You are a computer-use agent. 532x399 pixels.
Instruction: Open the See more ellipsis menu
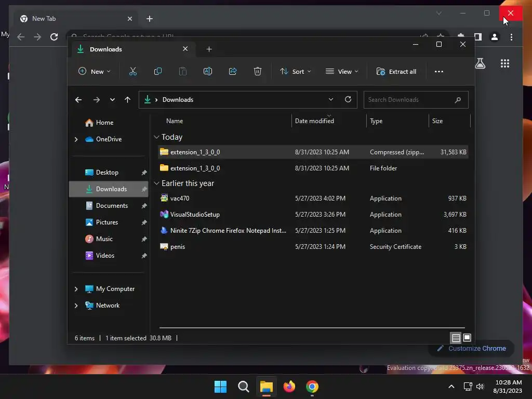coord(438,72)
